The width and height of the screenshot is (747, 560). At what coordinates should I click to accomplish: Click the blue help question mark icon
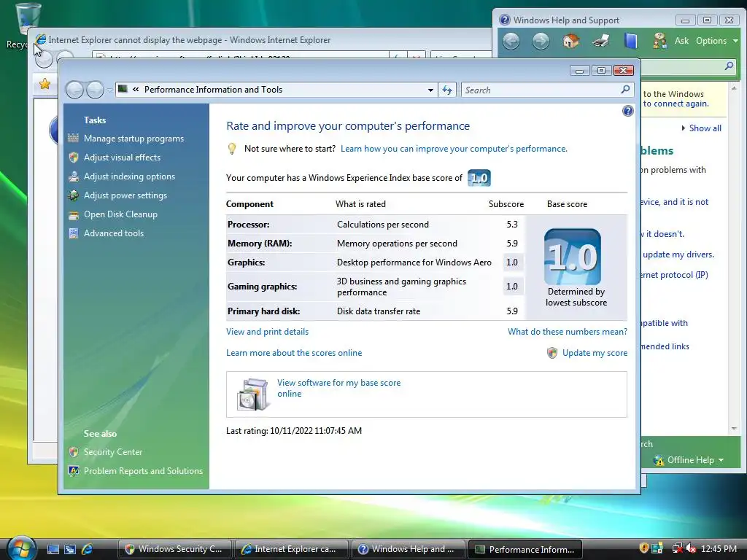click(628, 111)
